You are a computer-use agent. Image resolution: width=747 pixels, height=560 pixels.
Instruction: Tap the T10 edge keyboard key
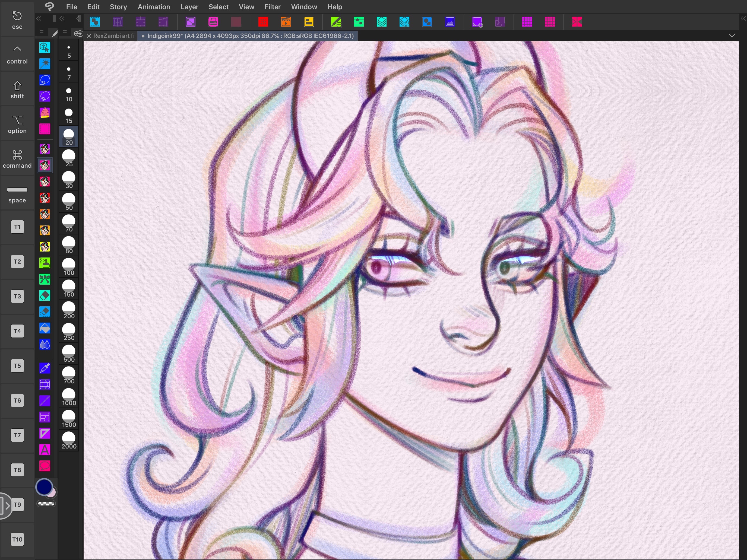[x=17, y=539]
